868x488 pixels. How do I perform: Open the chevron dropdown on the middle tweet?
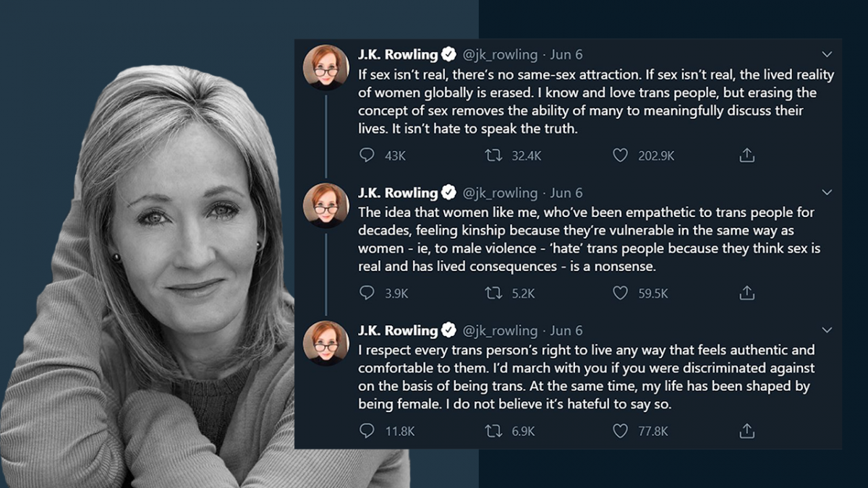point(827,192)
